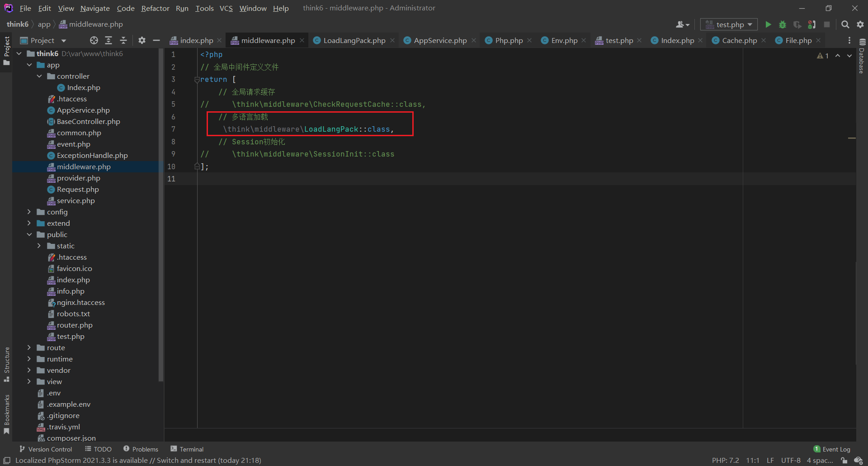Open the File menu
The height and width of the screenshot is (466, 868).
(x=25, y=8)
